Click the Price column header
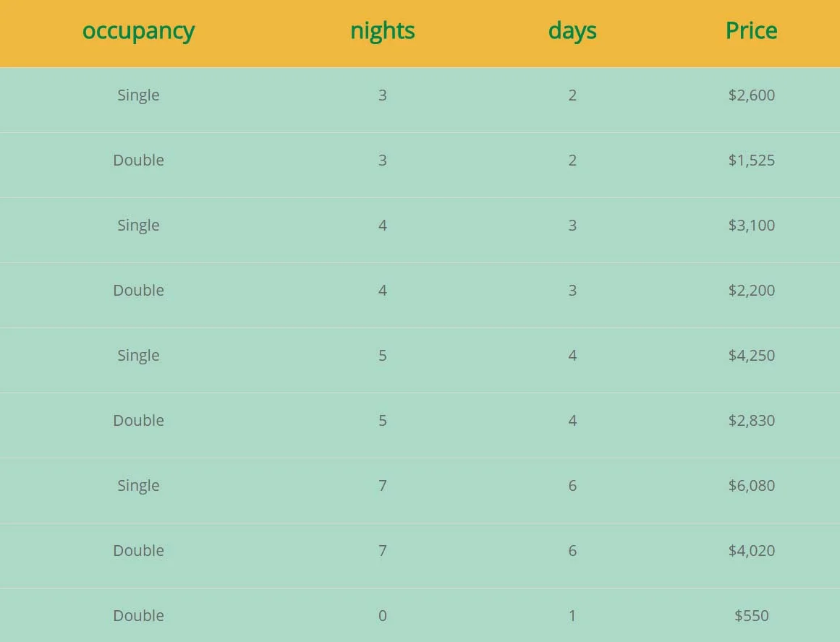Viewport: 840px width, 642px height. click(751, 30)
